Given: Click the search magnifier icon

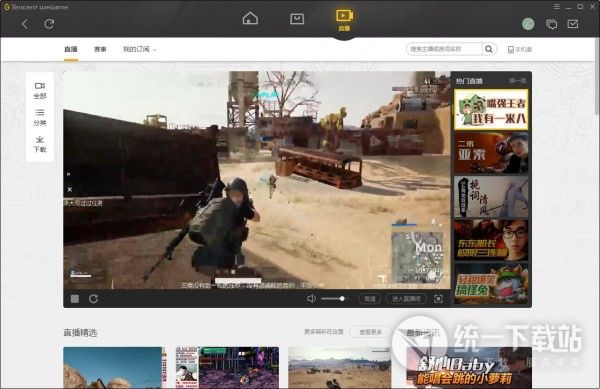Looking at the screenshot, I should pyautogui.click(x=489, y=49).
